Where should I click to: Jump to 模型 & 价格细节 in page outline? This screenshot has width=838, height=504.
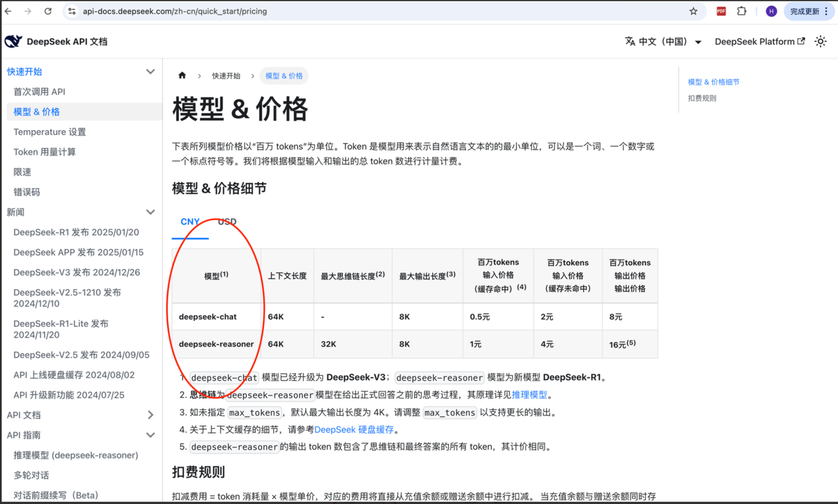(714, 82)
